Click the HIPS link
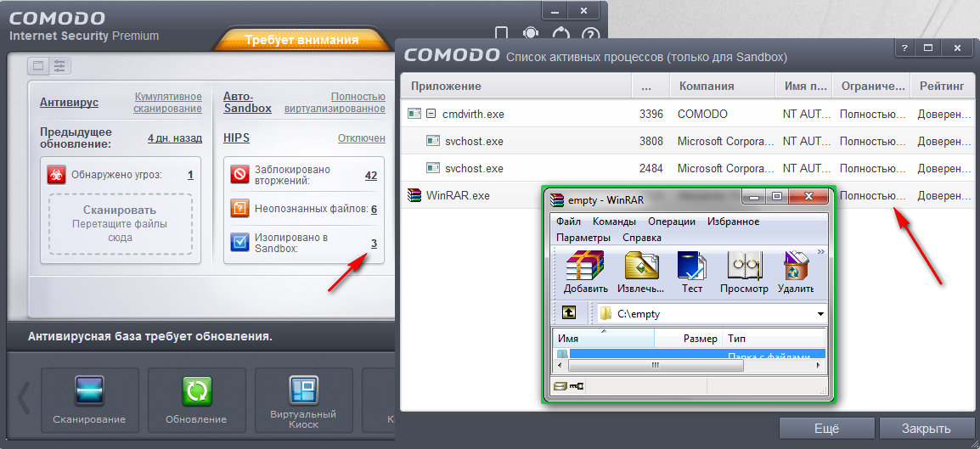980x449 pixels. click(x=236, y=138)
